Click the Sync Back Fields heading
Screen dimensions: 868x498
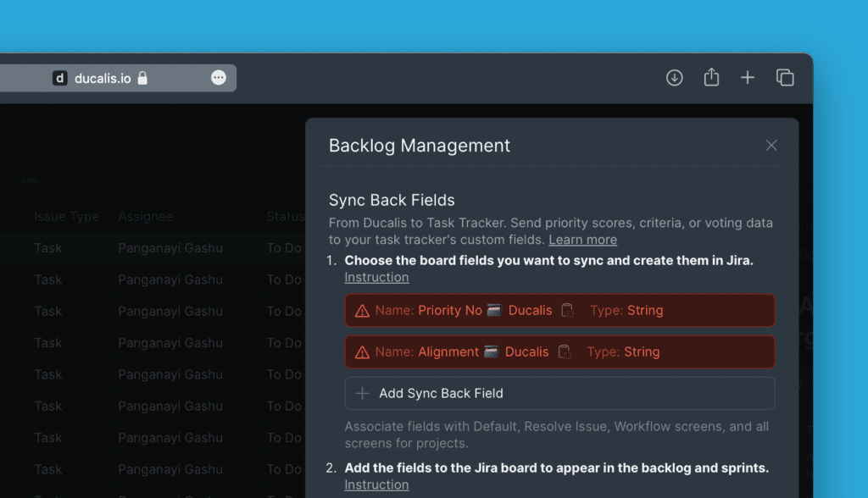click(x=392, y=200)
